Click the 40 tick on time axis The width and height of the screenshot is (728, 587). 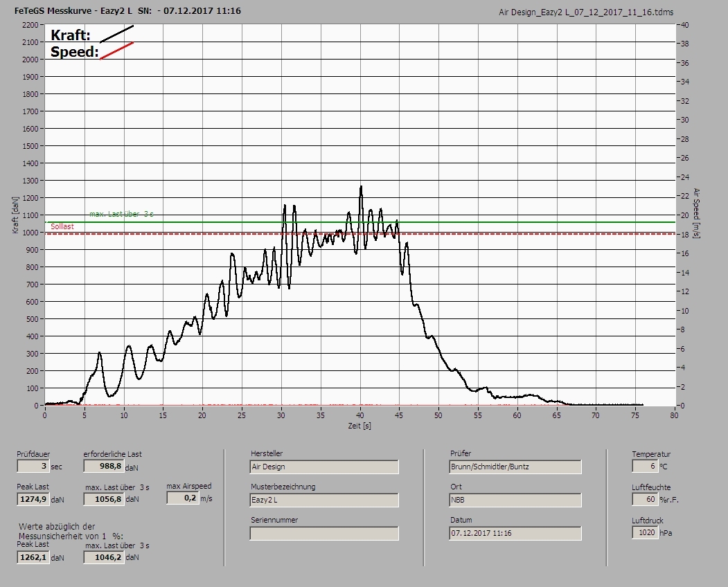[360, 415]
